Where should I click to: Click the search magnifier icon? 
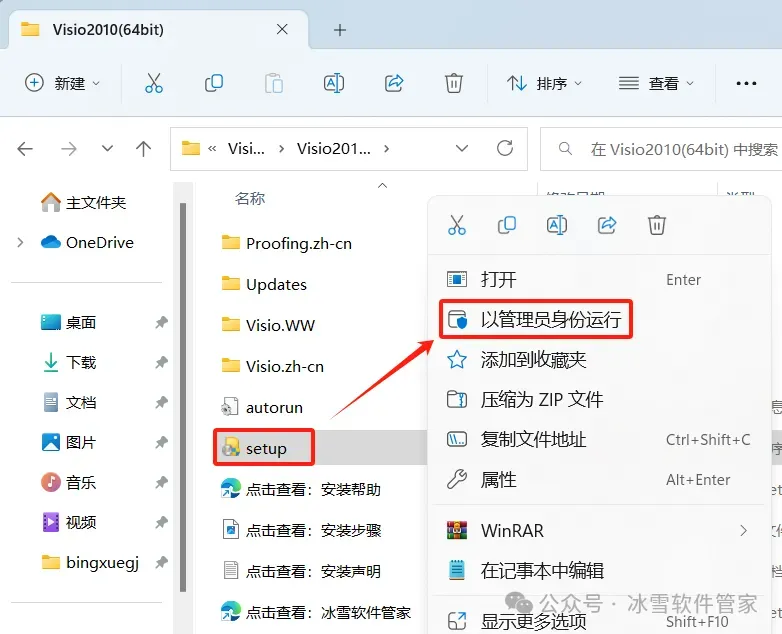pos(565,149)
